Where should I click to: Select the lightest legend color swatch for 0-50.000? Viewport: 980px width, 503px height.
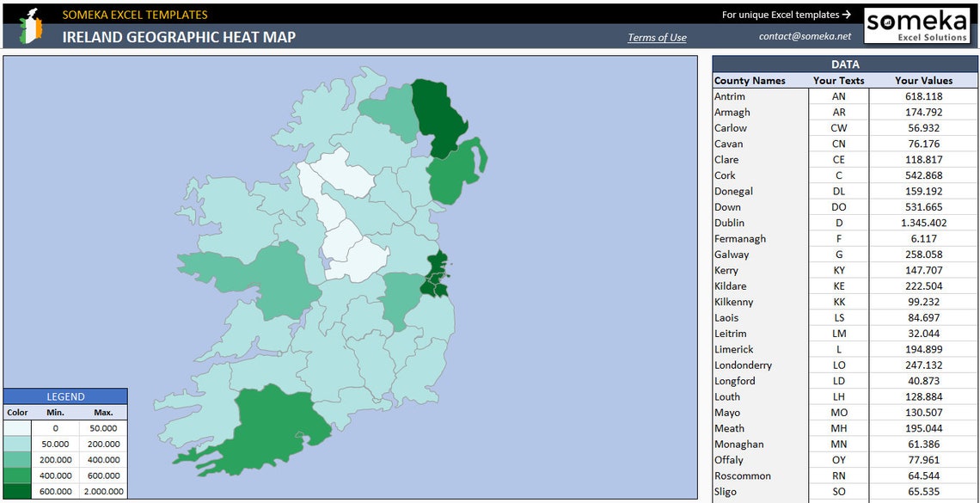[18, 428]
